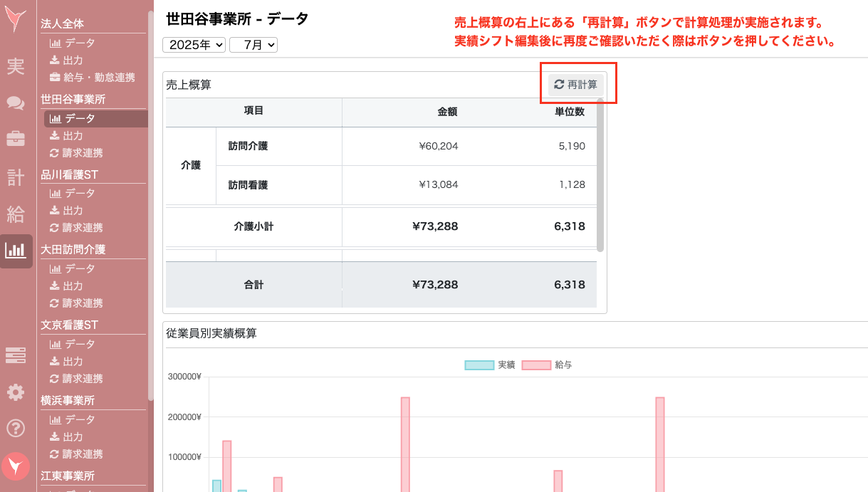
Task: Open the 7月 month dropdown
Action: click(x=254, y=45)
